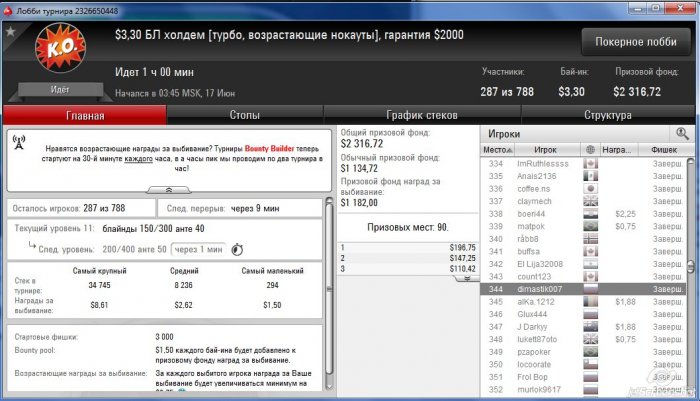Click the announcement antenna icon

[19, 142]
